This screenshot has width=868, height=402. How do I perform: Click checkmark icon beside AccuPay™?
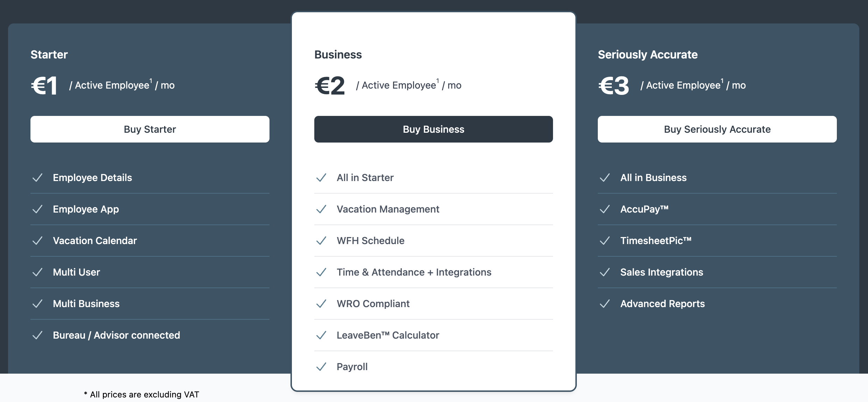[x=605, y=209]
